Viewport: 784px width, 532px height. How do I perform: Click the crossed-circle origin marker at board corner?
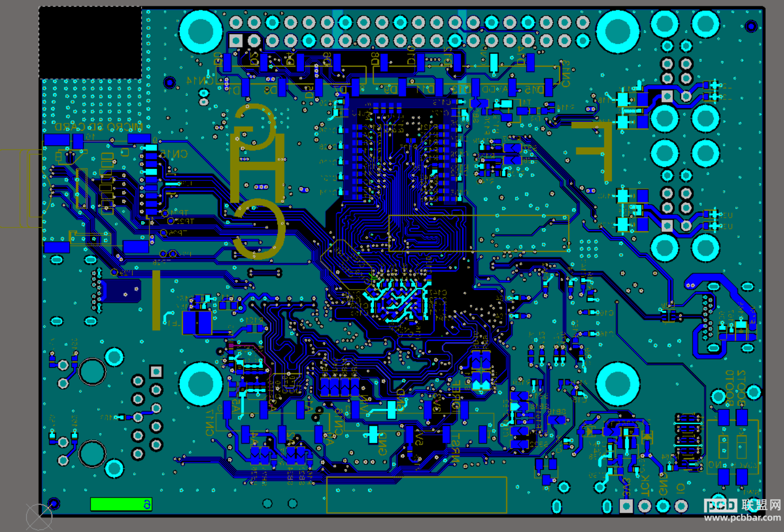(x=39, y=517)
